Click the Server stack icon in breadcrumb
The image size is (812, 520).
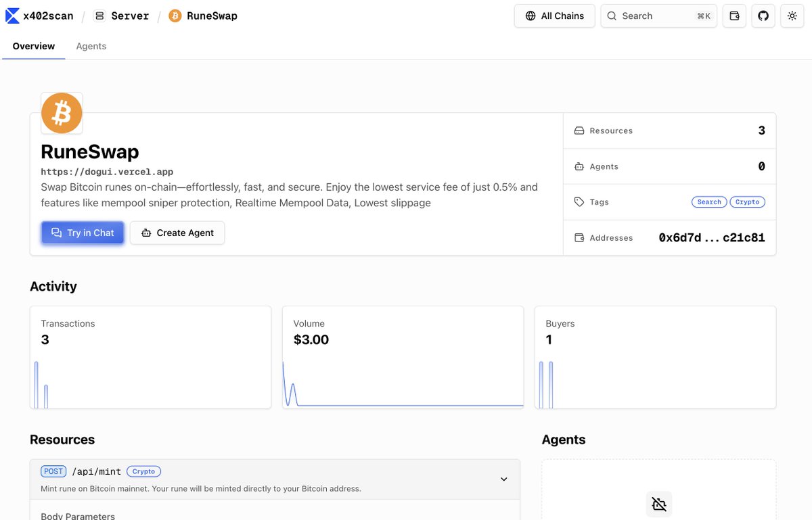(100, 16)
